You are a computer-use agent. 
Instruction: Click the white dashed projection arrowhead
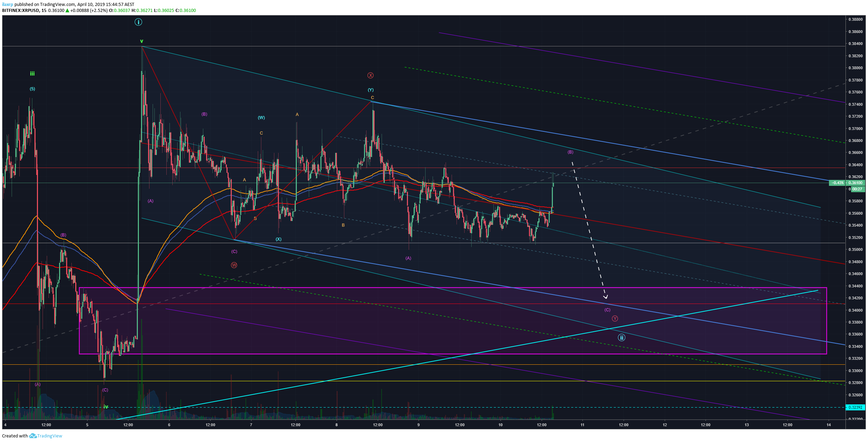pyautogui.click(x=606, y=297)
